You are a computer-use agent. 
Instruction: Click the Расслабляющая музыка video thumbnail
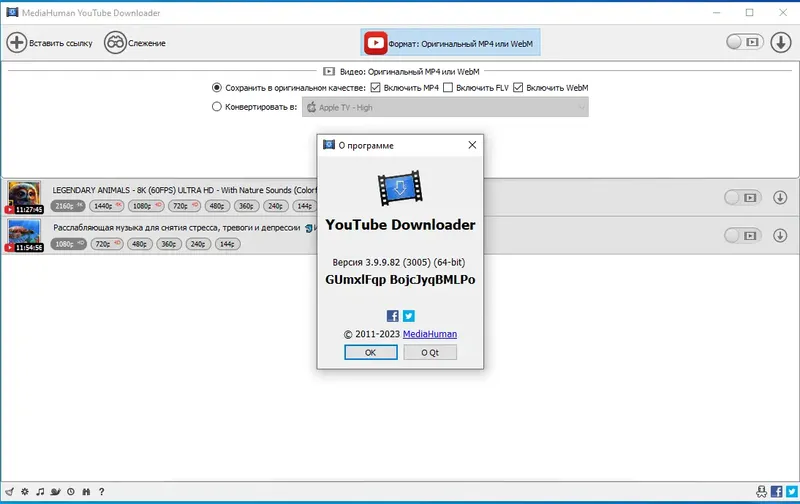(24, 235)
